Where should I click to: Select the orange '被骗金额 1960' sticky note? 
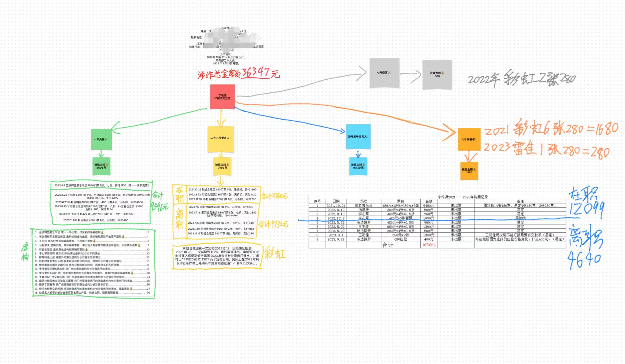click(x=469, y=171)
